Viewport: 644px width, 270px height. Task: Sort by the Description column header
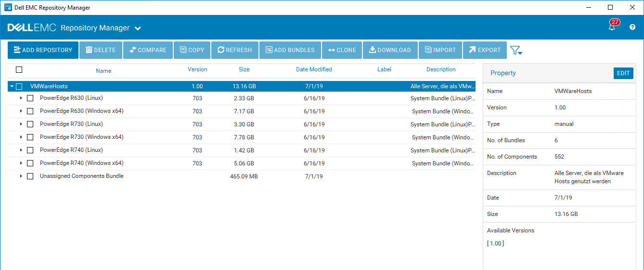(441, 69)
